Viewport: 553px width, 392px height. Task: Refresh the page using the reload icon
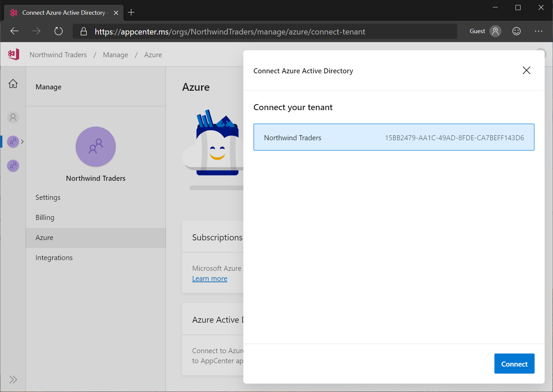[58, 31]
